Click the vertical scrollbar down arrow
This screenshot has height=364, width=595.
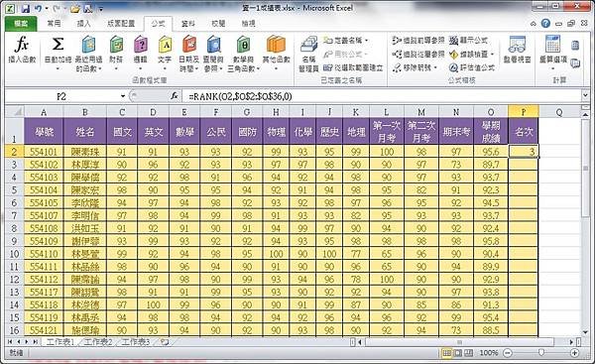pyautogui.click(x=585, y=333)
